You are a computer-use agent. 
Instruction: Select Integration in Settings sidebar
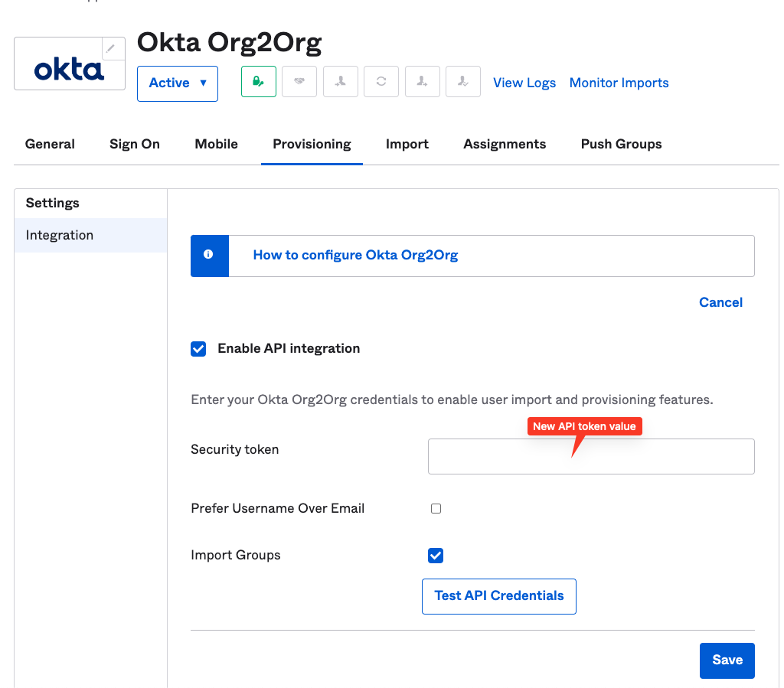[60, 235]
